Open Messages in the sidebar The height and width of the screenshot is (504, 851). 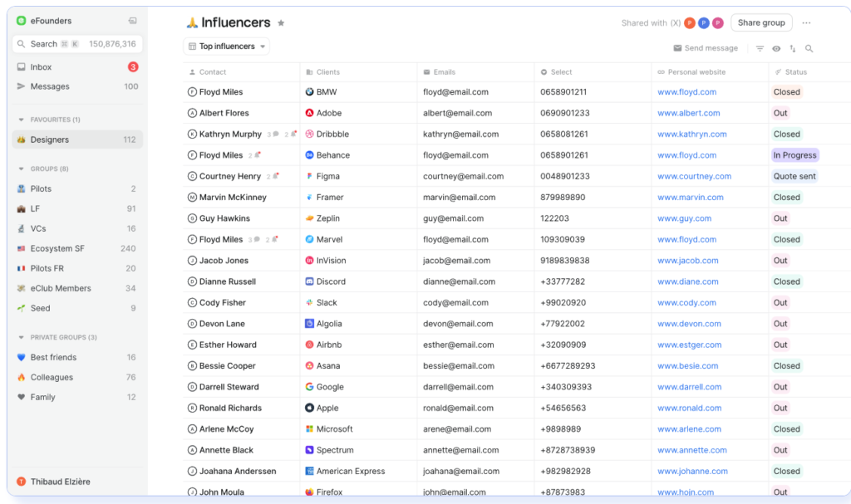pyautogui.click(x=77, y=86)
